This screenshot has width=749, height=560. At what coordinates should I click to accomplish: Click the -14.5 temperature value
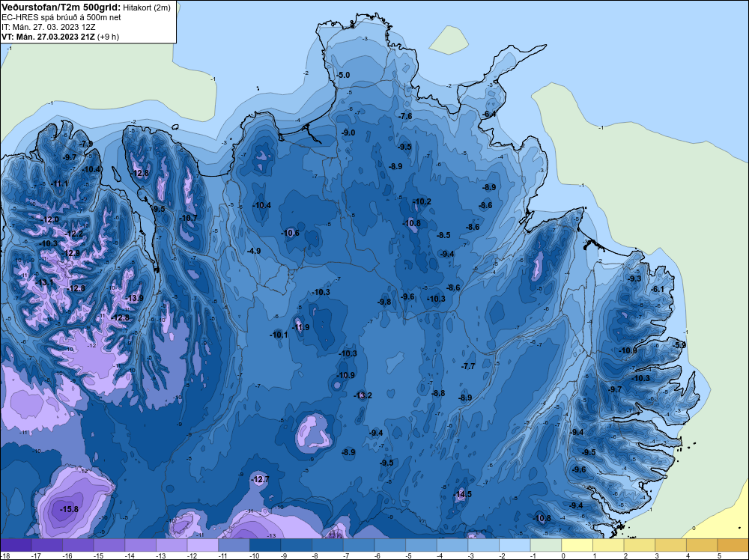(x=462, y=494)
